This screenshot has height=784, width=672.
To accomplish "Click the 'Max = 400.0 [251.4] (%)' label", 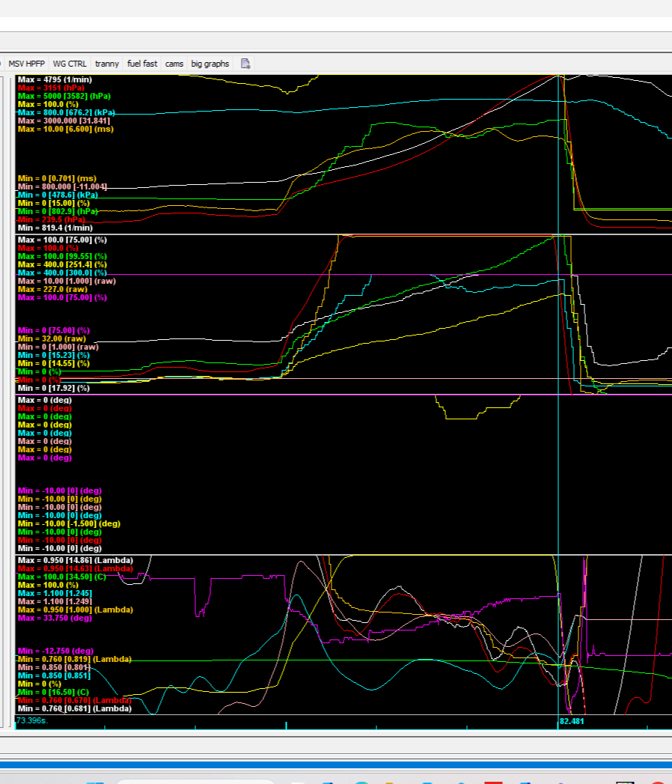I will [62, 264].
